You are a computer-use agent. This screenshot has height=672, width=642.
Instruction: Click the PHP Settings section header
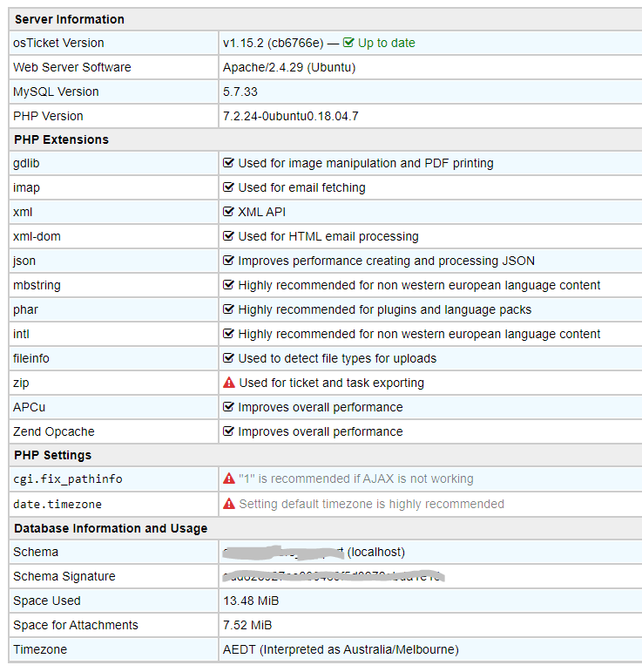(x=53, y=455)
